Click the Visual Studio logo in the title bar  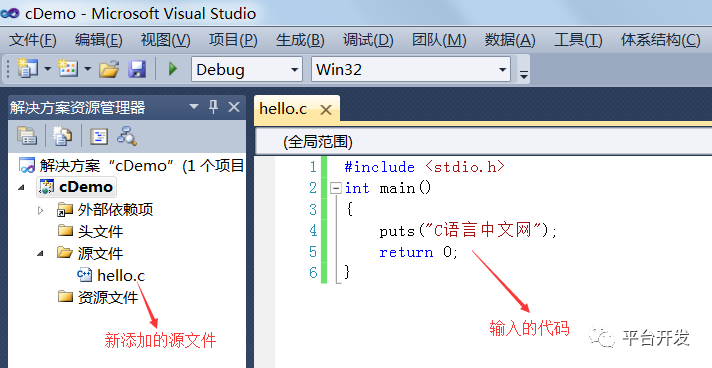pyautogui.click(x=10, y=13)
